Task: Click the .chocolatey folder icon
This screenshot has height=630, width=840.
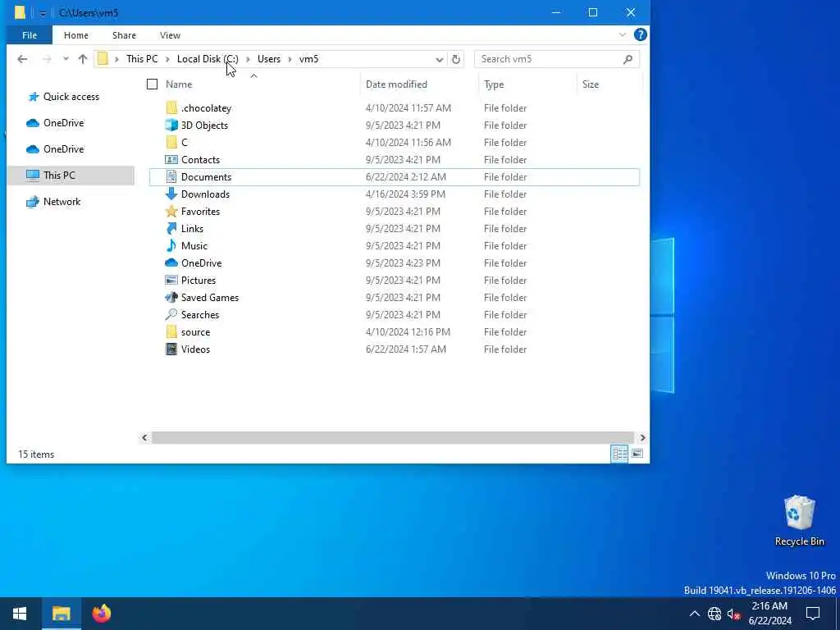Action: [171, 107]
